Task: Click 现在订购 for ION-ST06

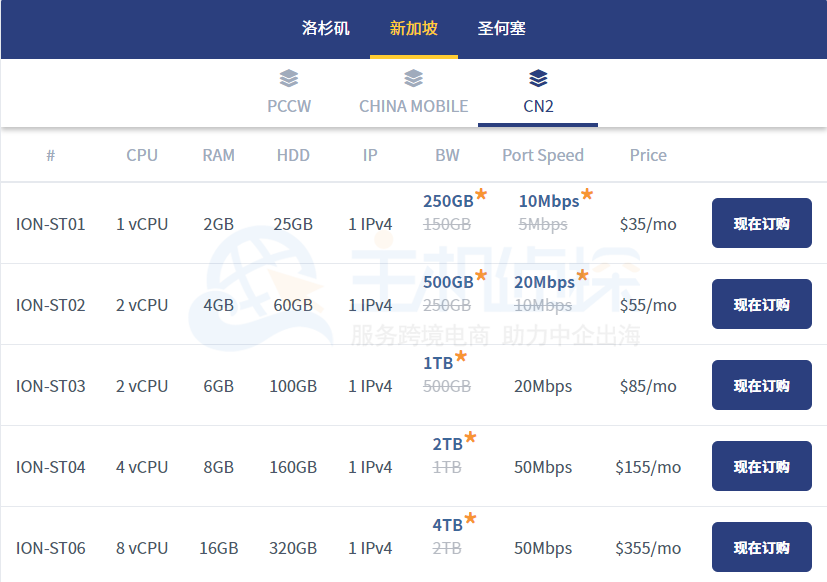Action: tap(761, 546)
